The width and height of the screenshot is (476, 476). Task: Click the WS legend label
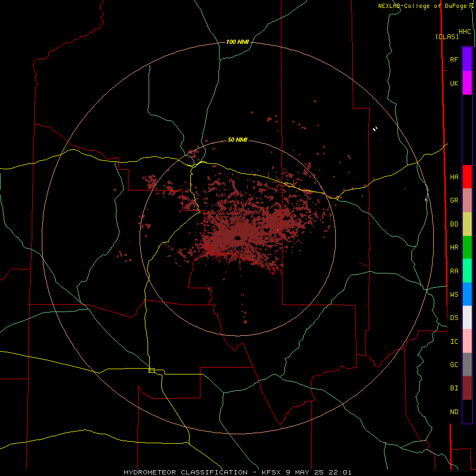pyautogui.click(x=454, y=295)
